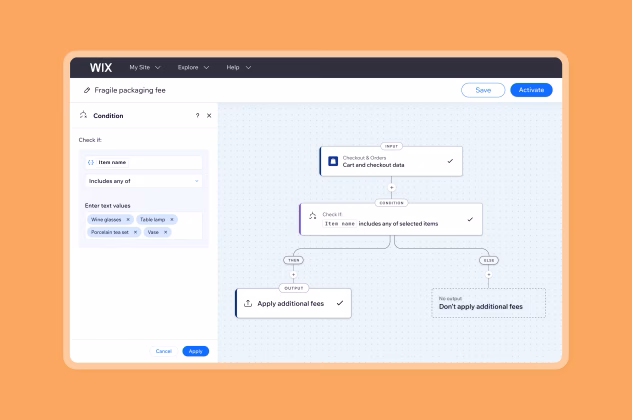
Task: Add a step under the THEN branch
Action: pyautogui.click(x=293, y=273)
